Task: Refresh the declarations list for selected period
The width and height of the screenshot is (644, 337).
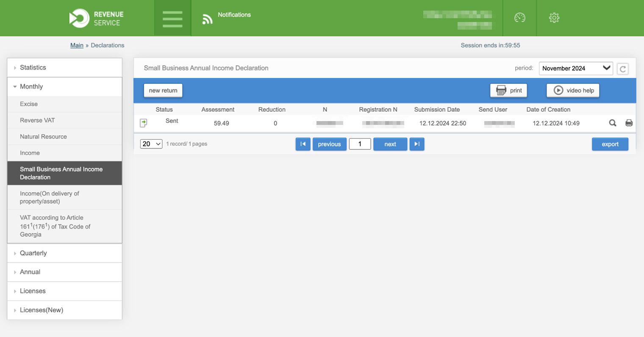Action: tap(622, 69)
